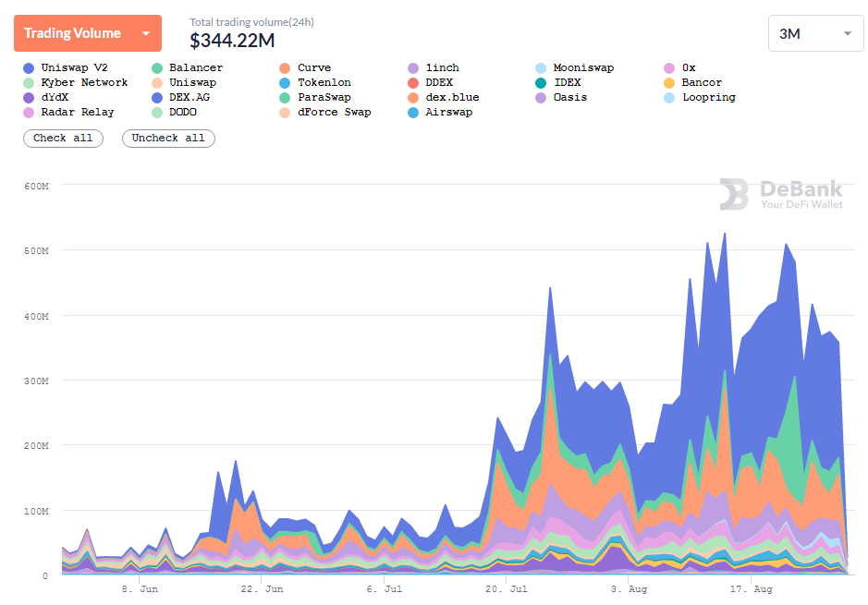Viewport: 868px width, 605px height.
Task: Open the Trading Volume metric dropdown
Action: point(88,33)
